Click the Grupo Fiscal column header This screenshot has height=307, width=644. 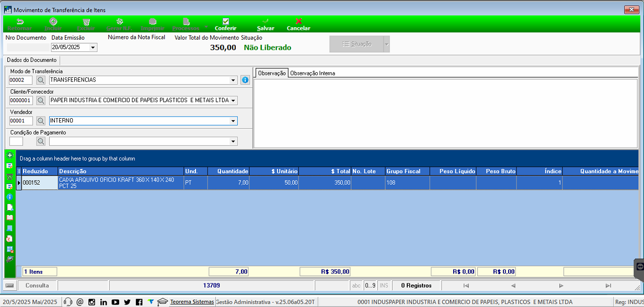pyautogui.click(x=407, y=171)
